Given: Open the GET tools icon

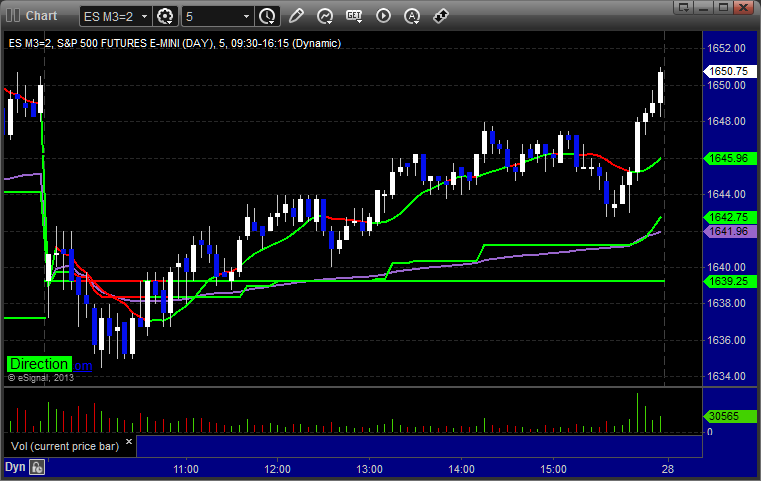Looking at the screenshot, I should (x=354, y=16).
